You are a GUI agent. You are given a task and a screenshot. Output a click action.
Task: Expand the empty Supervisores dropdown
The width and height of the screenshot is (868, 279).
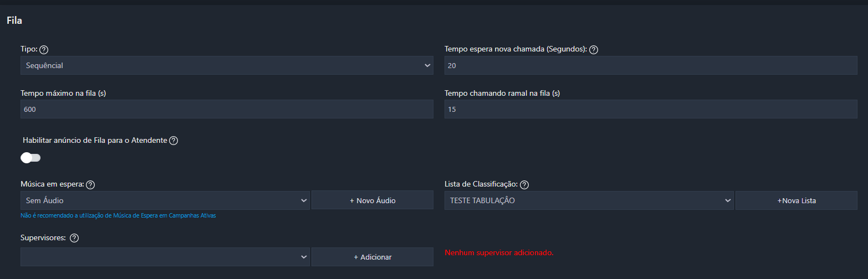(x=165, y=257)
